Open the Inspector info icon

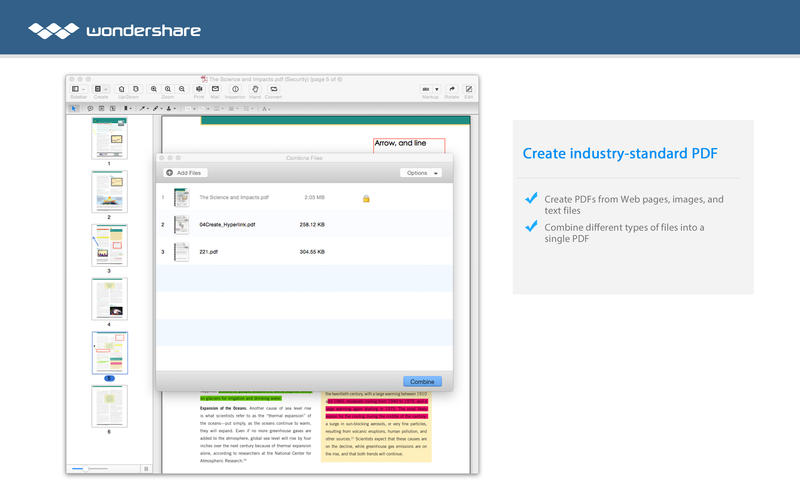point(235,89)
